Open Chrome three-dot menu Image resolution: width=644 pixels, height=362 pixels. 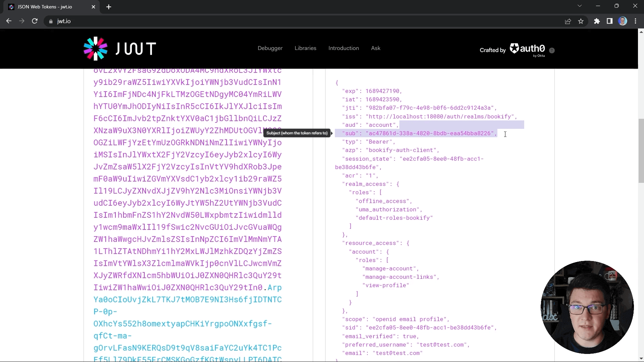point(635,21)
